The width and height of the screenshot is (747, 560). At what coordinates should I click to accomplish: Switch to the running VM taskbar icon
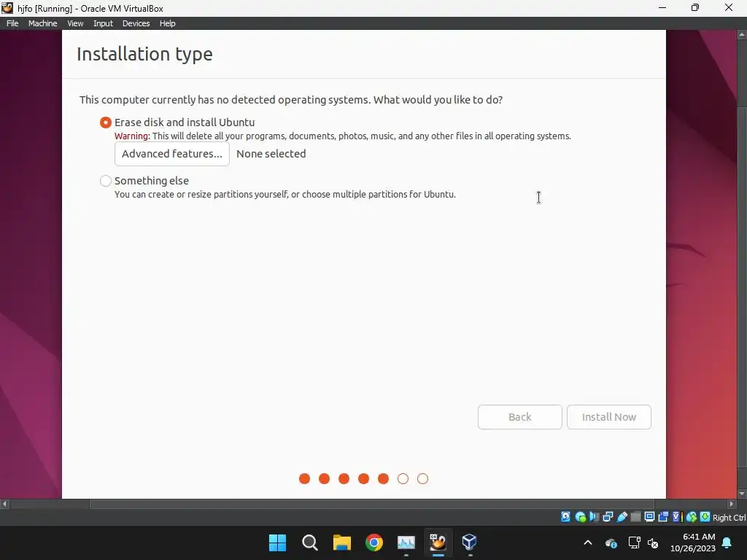click(x=438, y=542)
